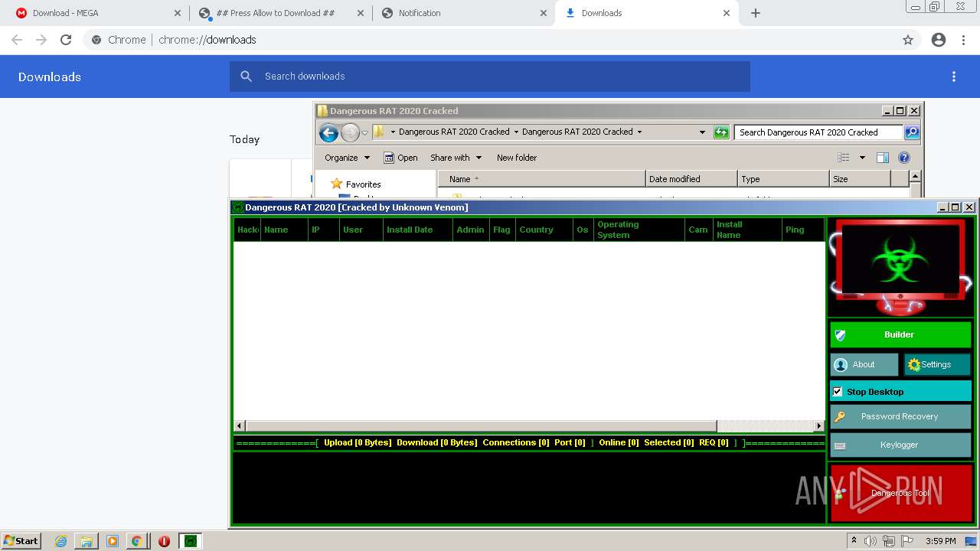Open Explorer help icon
Image resolution: width=980 pixels, height=551 pixels.
pyautogui.click(x=904, y=158)
